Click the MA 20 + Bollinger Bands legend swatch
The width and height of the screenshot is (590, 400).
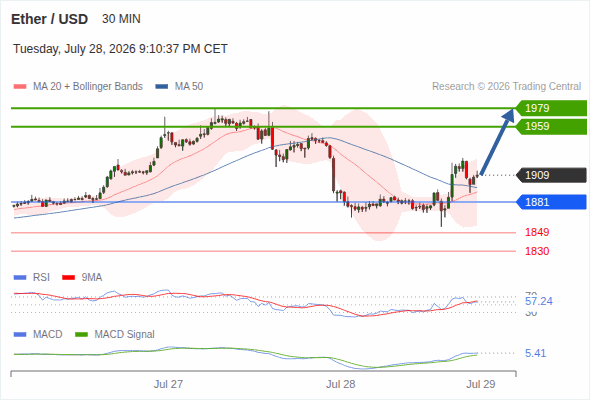20,87
